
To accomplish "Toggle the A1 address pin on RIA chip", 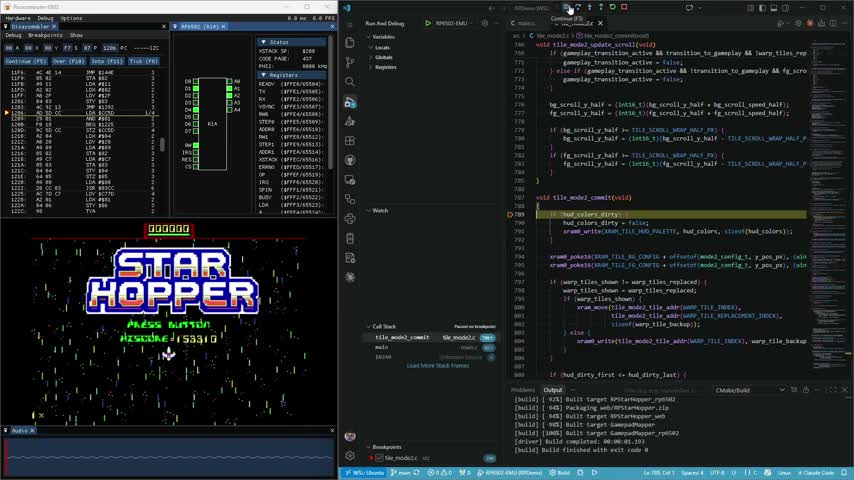I will [x=229, y=88].
